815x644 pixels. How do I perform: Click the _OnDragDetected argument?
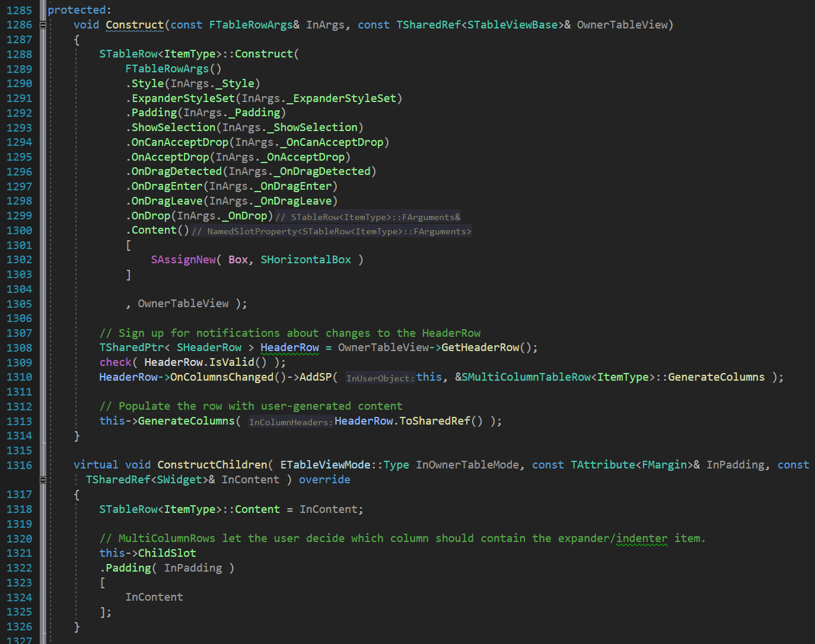tap(323, 171)
